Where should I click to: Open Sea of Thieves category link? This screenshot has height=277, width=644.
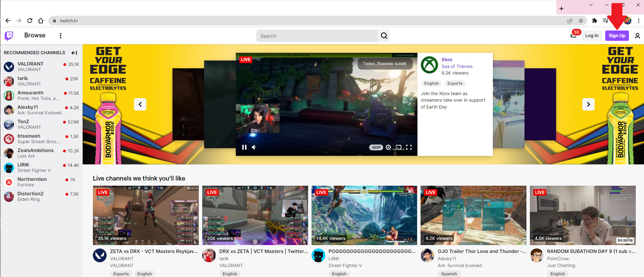tap(457, 67)
